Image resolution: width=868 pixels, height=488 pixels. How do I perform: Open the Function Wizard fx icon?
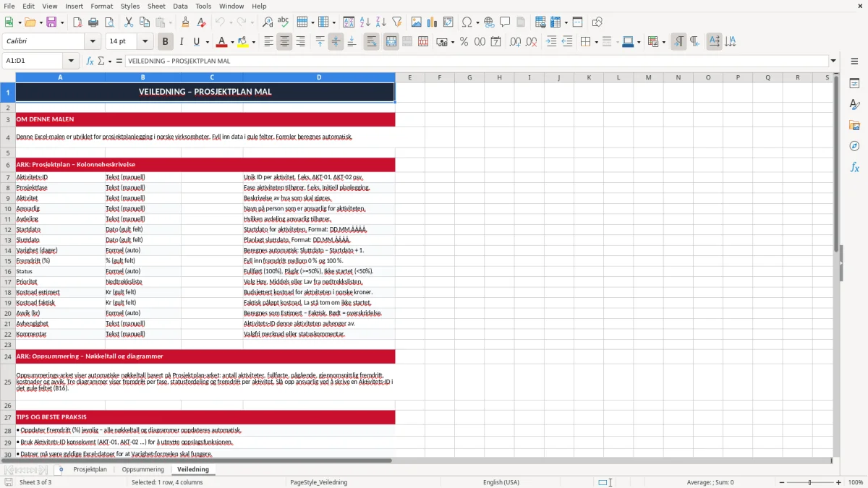[90, 61]
